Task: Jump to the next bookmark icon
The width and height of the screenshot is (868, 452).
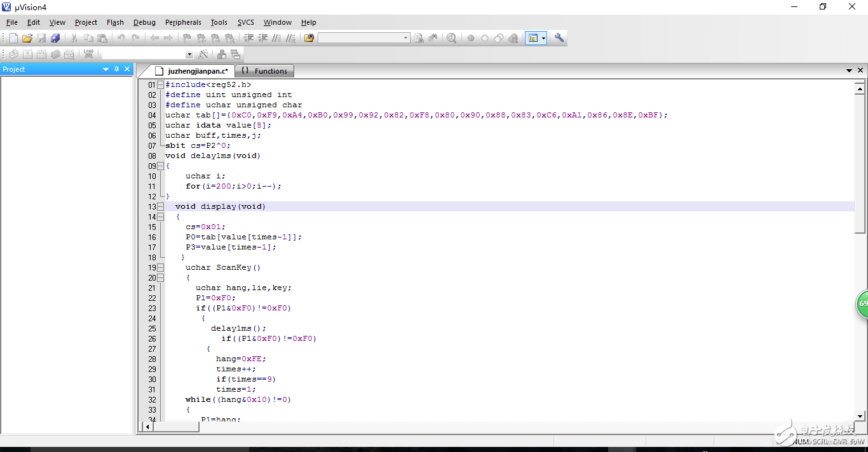Action: click(215, 38)
